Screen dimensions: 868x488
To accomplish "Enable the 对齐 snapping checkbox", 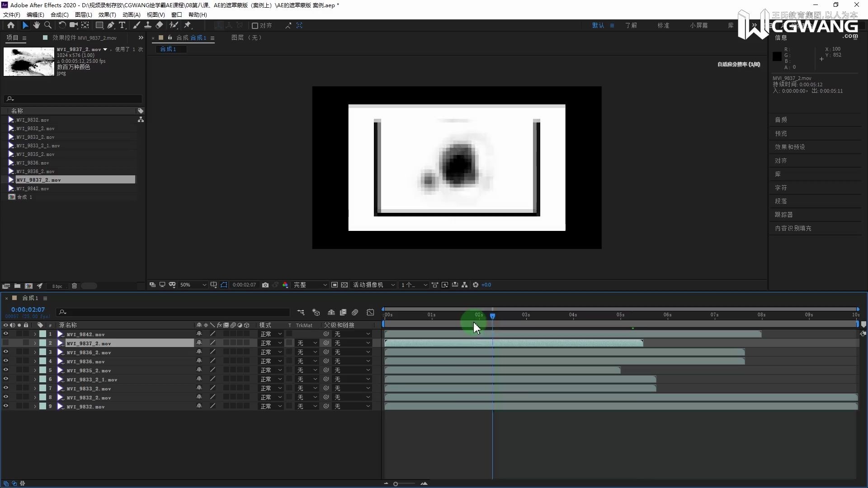I will point(255,25).
